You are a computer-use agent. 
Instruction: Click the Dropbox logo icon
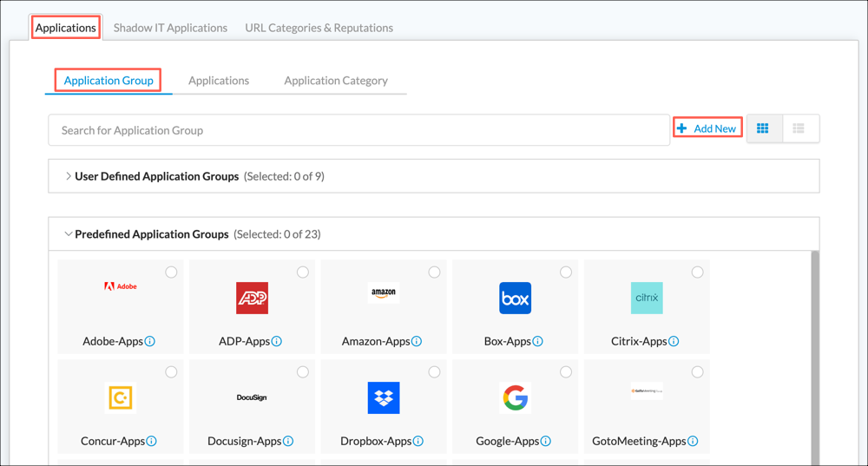(x=384, y=397)
